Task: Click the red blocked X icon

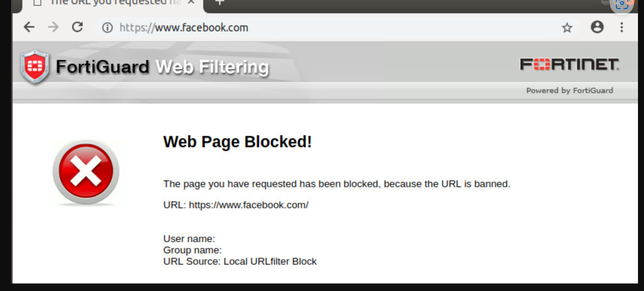Action: [86, 172]
